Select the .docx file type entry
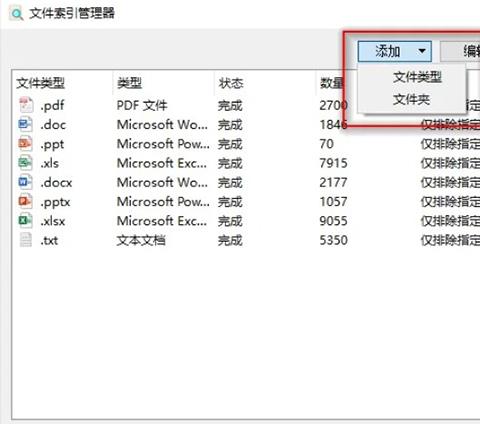The image size is (480, 424). point(56,183)
